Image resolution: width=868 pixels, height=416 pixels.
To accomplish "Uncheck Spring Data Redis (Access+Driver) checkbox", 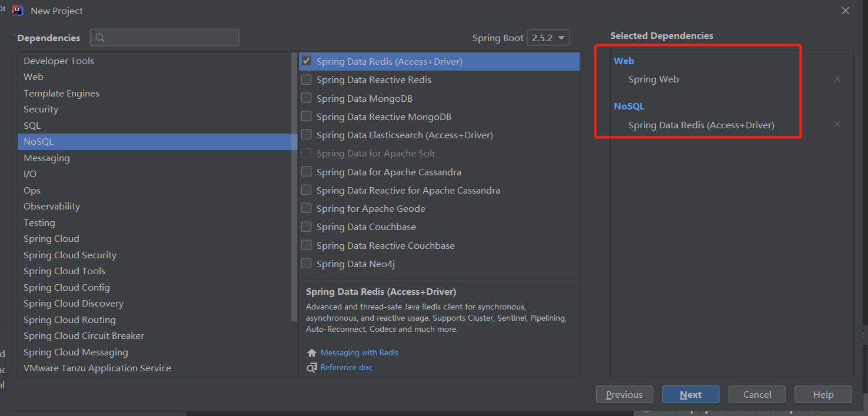I will tap(306, 61).
